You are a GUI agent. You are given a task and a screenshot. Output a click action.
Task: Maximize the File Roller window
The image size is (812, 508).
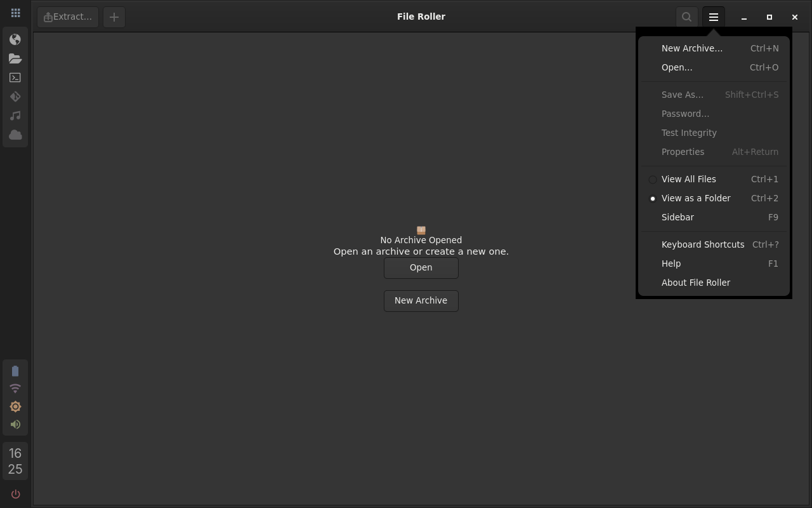pos(769,17)
